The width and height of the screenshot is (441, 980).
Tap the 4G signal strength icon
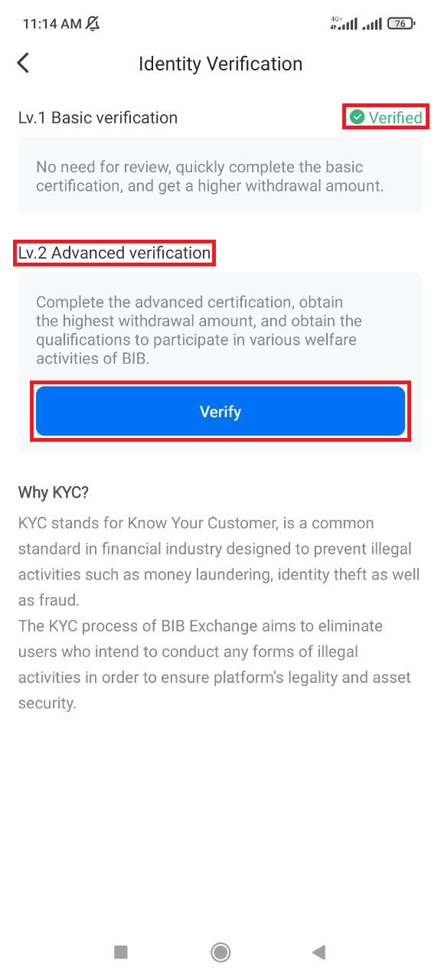coord(343,23)
